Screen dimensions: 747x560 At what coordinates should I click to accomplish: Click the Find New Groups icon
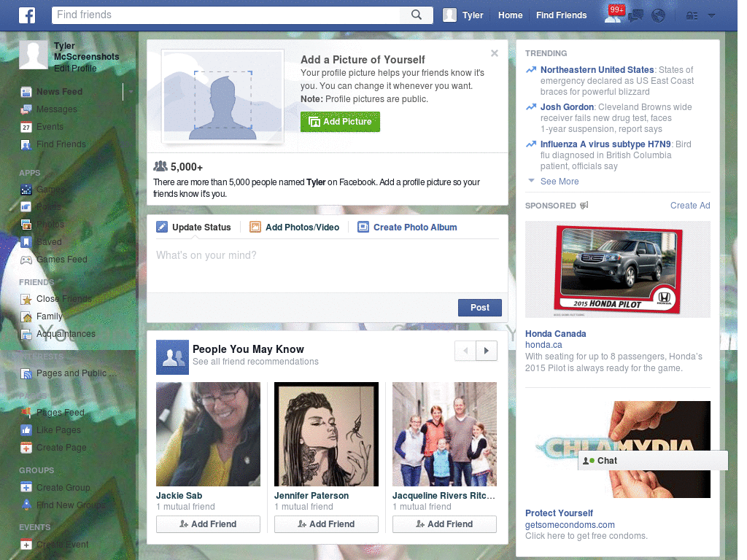coord(26,505)
